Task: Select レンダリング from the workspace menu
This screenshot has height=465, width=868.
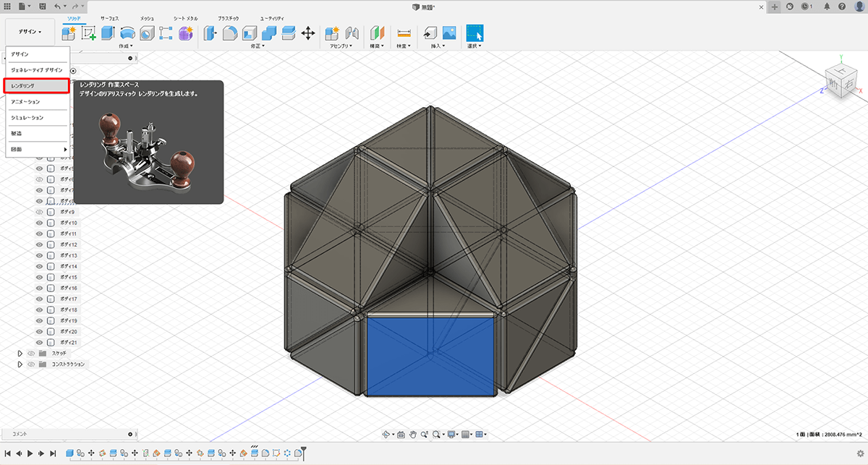Action: pos(36,86)
